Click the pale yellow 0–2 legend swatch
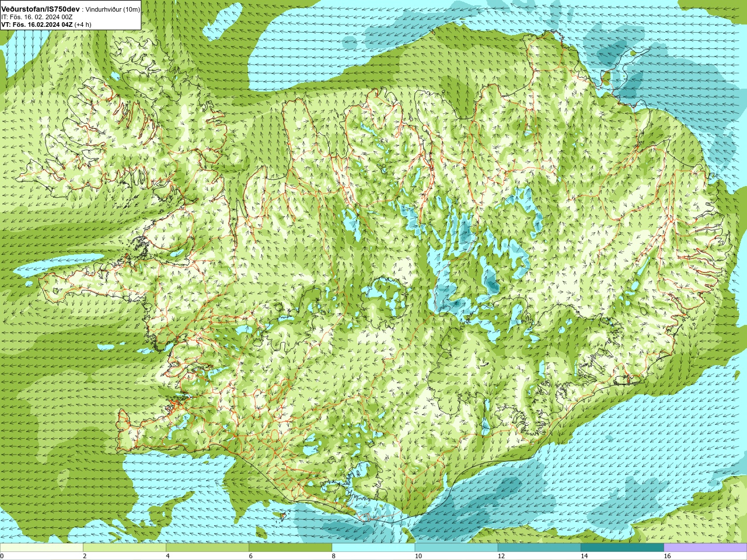747x560 pixels. [41, 548]
